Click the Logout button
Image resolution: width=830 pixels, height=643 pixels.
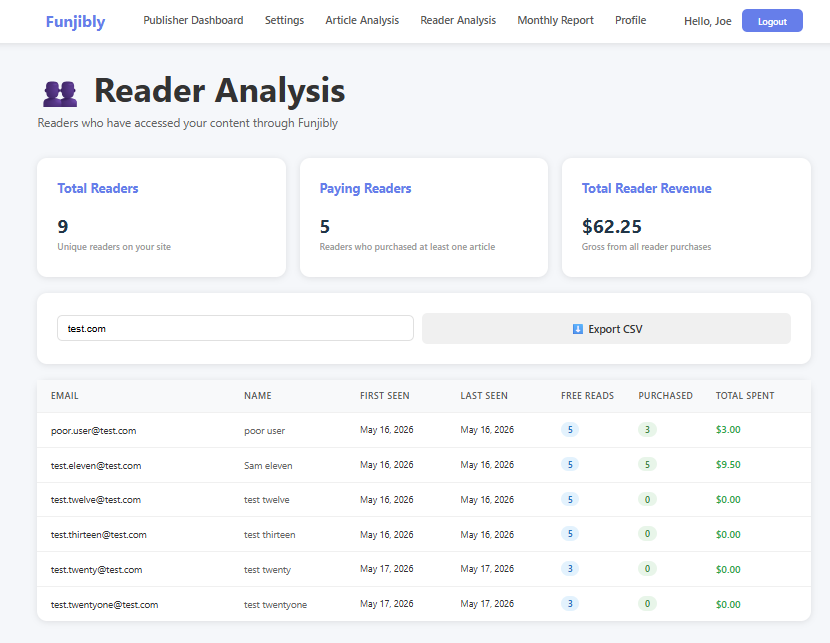(x=772, y=21)
